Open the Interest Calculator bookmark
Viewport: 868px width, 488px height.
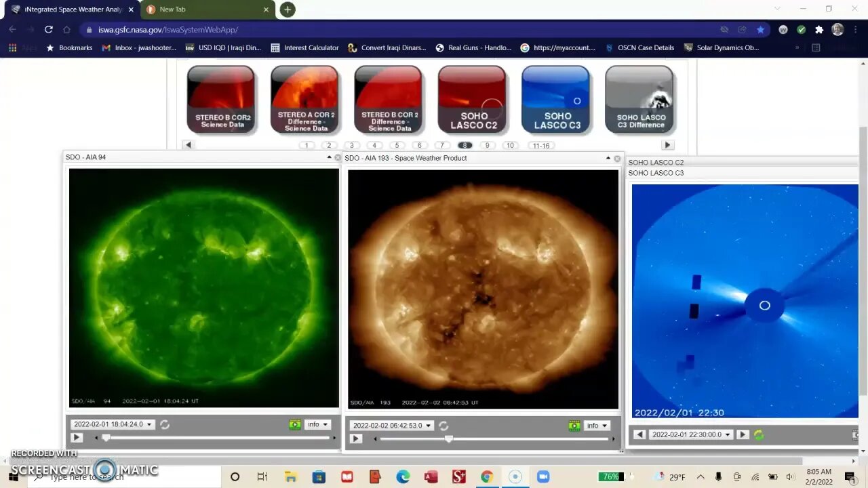pos(304,48)
